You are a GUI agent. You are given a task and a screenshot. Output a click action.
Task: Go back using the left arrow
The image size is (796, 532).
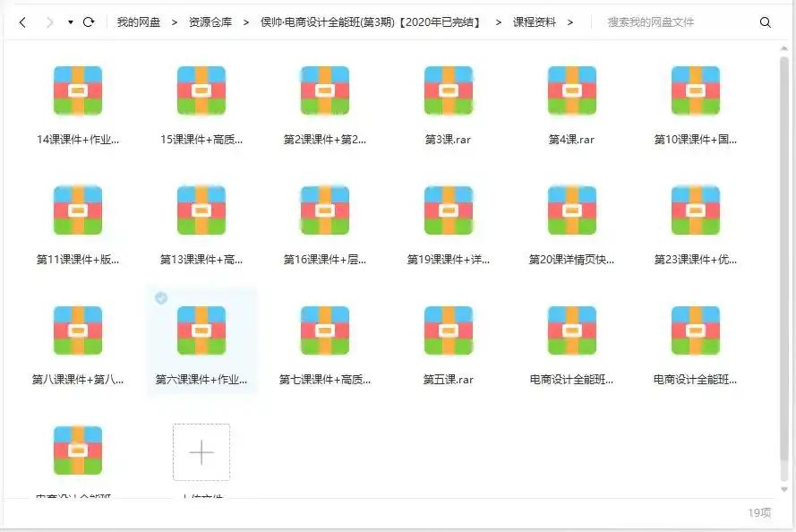(x=22, y=22)
